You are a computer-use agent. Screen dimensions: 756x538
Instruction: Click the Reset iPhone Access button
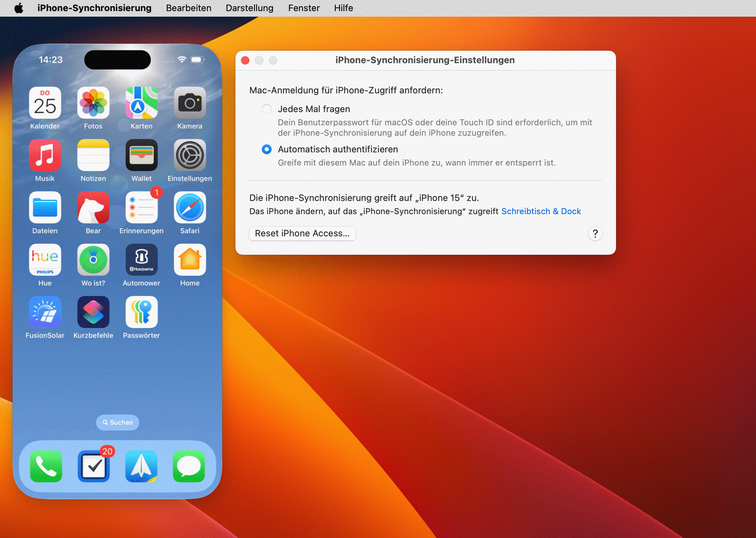pos(302,233)
